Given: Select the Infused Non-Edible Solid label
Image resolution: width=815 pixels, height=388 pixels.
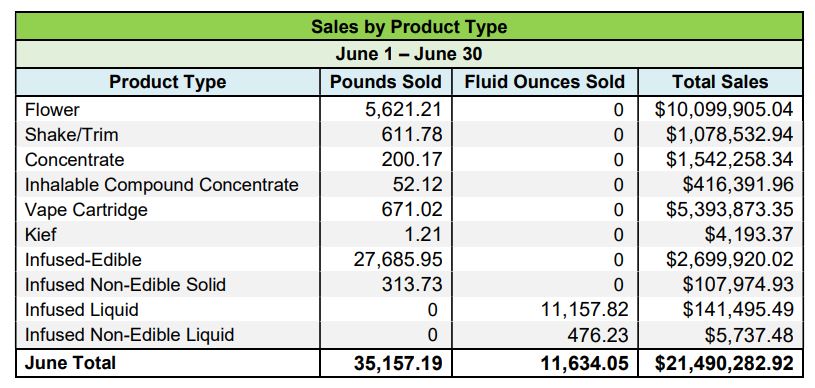Looking at the screenshot, I should [x=125, y=284].
